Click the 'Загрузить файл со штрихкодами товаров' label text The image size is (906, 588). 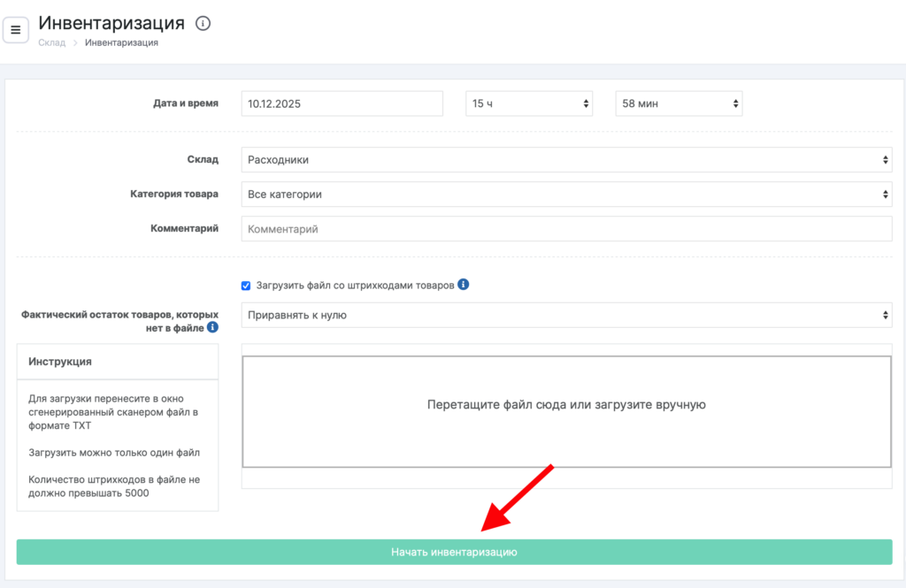(x=355, y=286)
